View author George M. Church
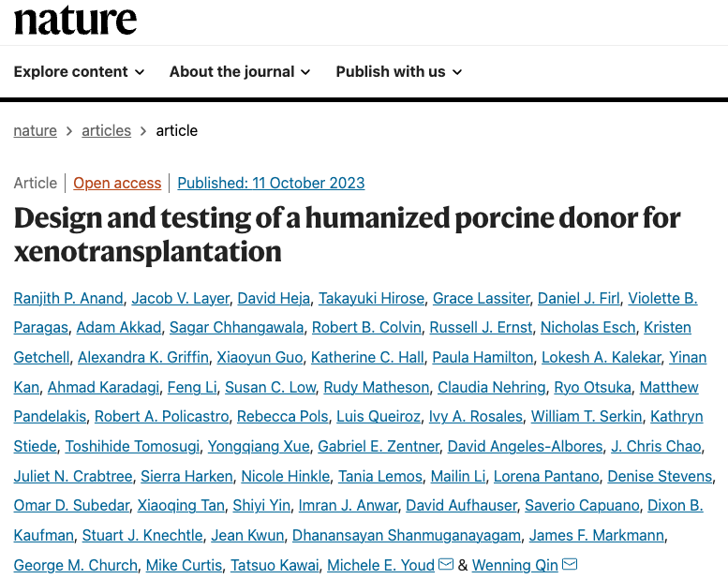The width and height of the screenshot is (728, 579). [76, 566]
